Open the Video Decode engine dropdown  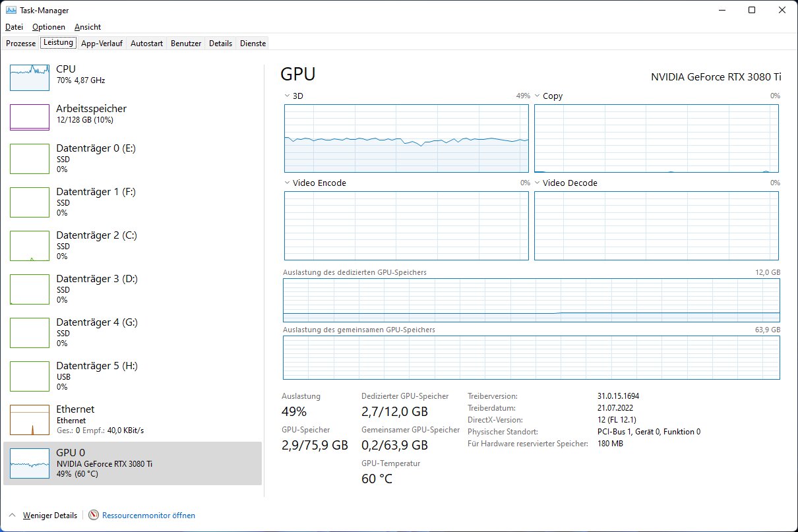537,183
